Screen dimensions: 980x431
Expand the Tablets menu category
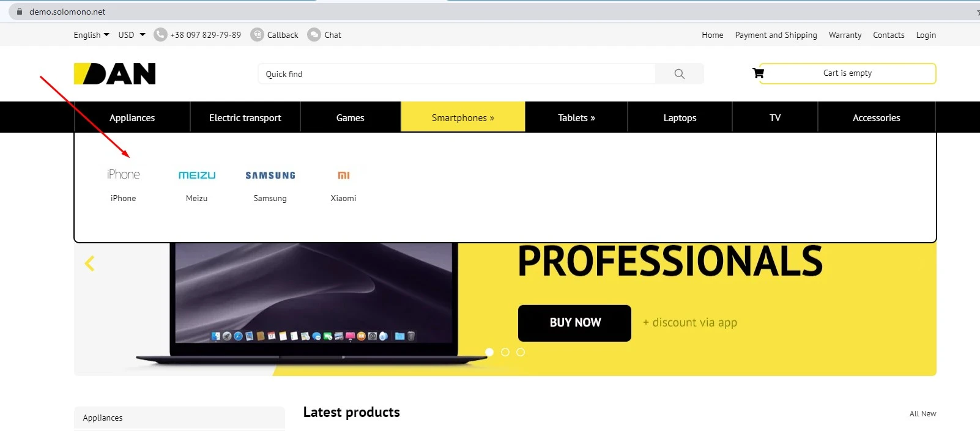click(x=576, y=117)
